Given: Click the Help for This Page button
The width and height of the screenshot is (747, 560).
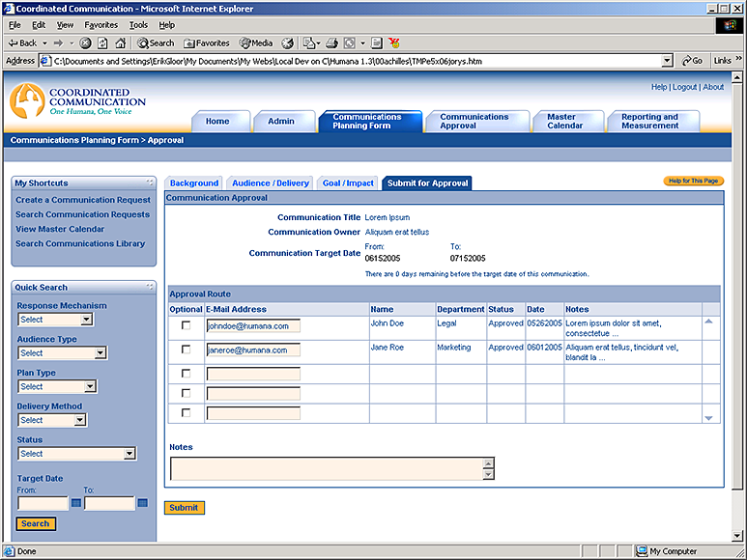Looking at the screenshot, I should (693, 181).
